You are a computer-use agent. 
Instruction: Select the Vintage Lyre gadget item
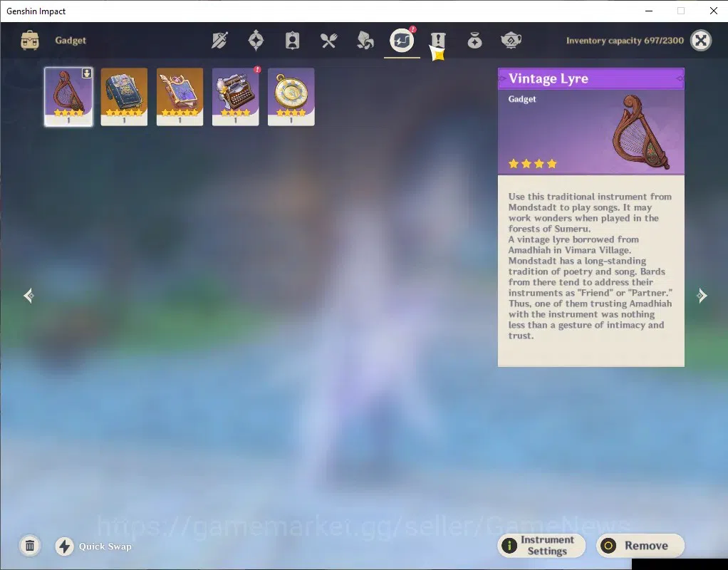pos(68,97)
